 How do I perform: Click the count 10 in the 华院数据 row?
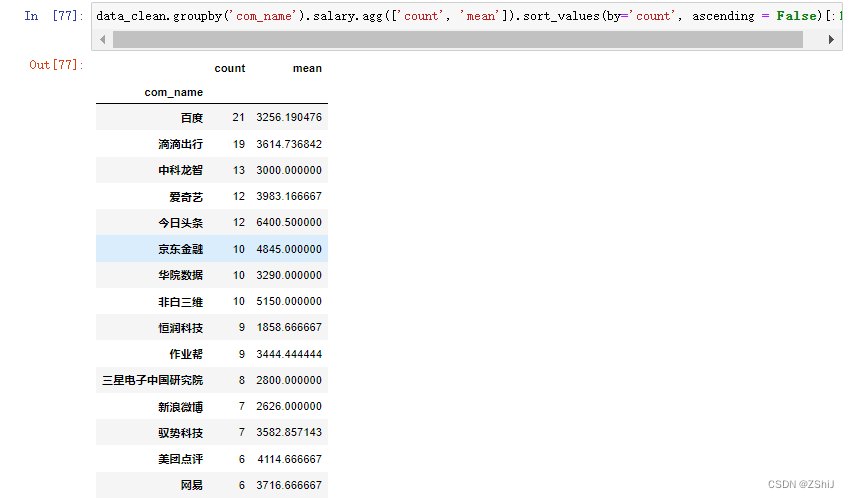tap(239, 275)
